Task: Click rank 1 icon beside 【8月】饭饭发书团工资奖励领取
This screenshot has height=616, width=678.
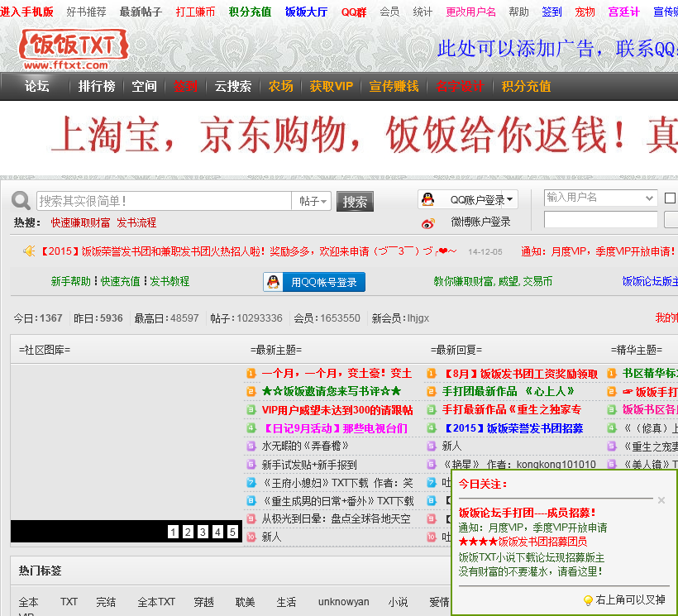Action: (432, 373)
